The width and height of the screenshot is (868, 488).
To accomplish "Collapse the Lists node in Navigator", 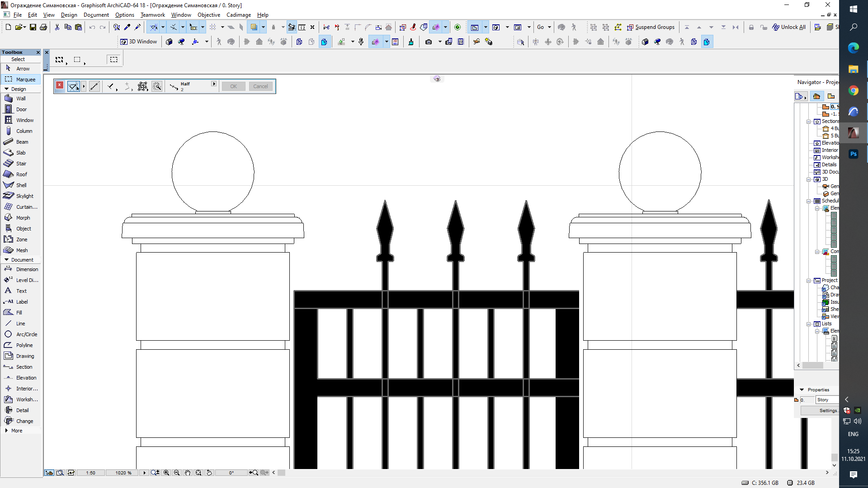I will [809, 324].
